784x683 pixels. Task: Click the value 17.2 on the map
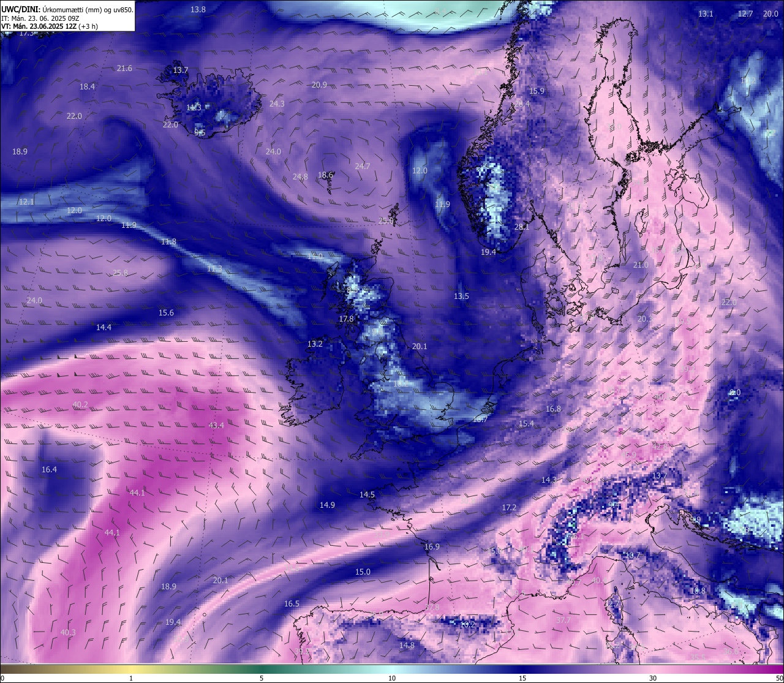point(509,507)
